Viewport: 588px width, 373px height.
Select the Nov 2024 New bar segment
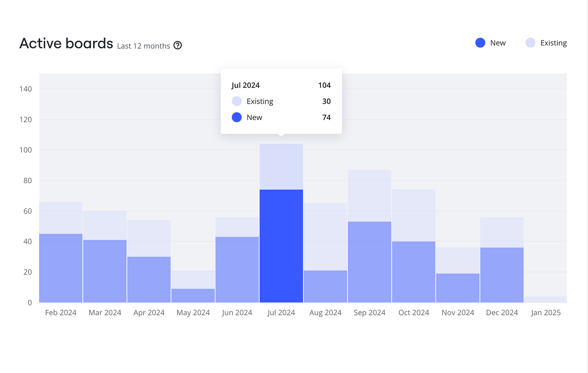(x=458, y=288)
